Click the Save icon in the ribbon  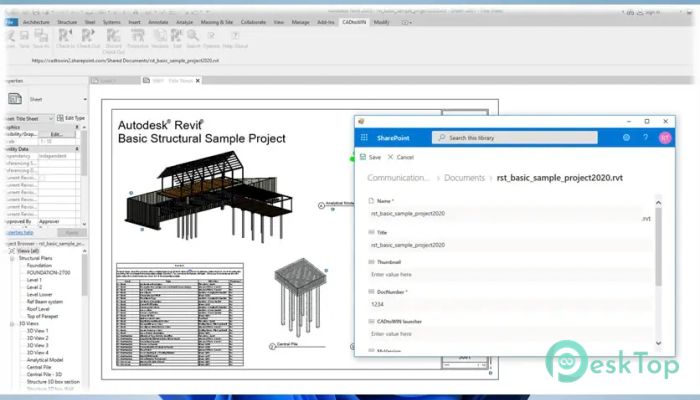(x=24, y=35)
